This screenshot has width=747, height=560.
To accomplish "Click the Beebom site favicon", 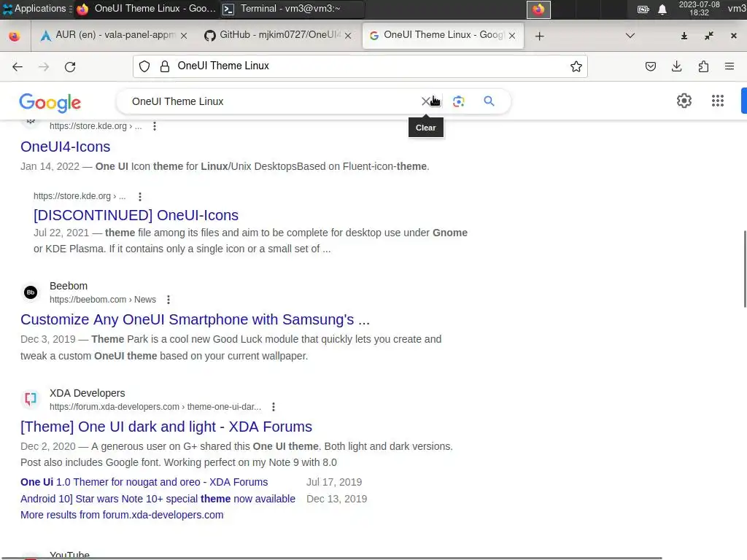I will click(31, 292).
